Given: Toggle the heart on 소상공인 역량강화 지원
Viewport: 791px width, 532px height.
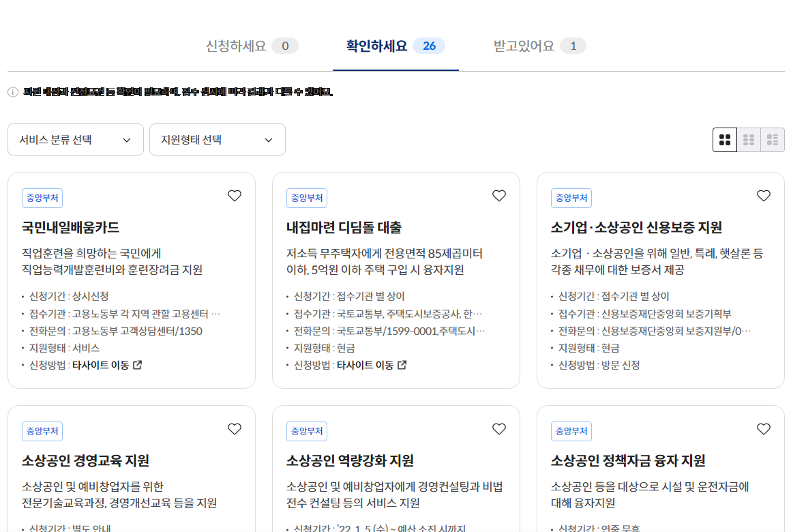Looking at the screenshot, I should pyautogui.click(x=498, y=429).
